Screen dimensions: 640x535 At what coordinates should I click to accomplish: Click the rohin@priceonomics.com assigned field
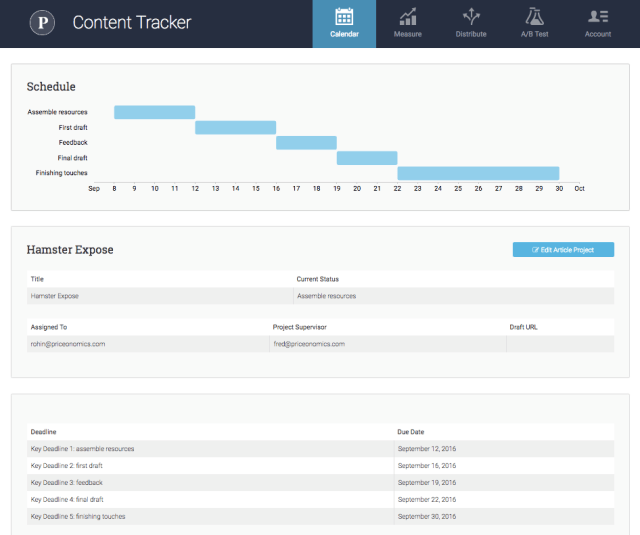tap(147, 344)
